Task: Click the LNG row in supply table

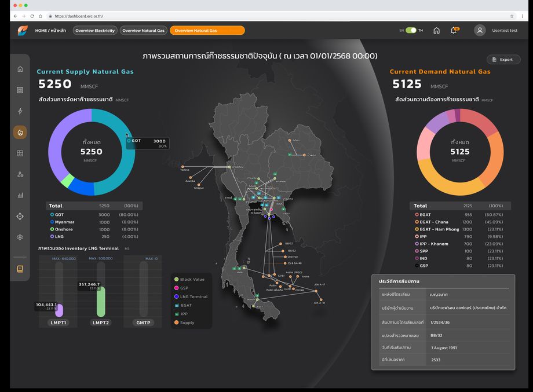Action: (x=94, y=236)
